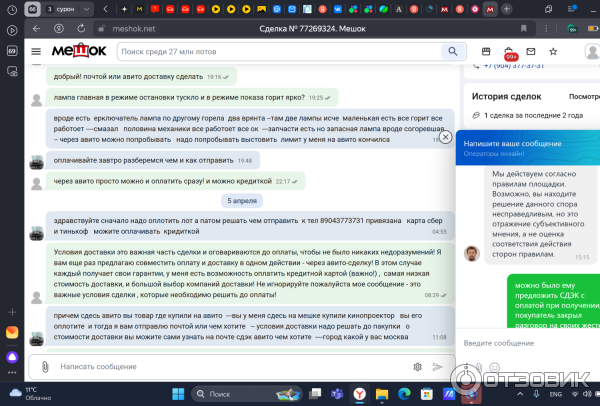Open the shopping bag with 99+ badge
This screenshot has height=406, width=600.
coord(509,51)
